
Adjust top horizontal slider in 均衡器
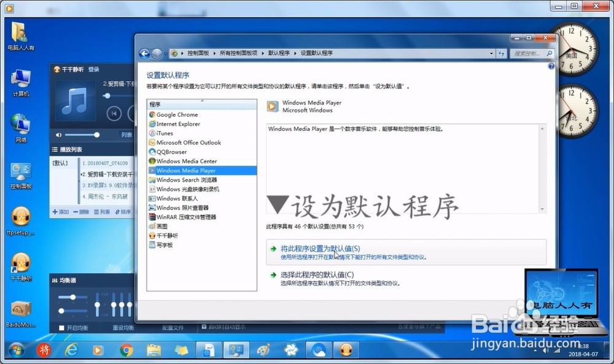coord(73,298)
